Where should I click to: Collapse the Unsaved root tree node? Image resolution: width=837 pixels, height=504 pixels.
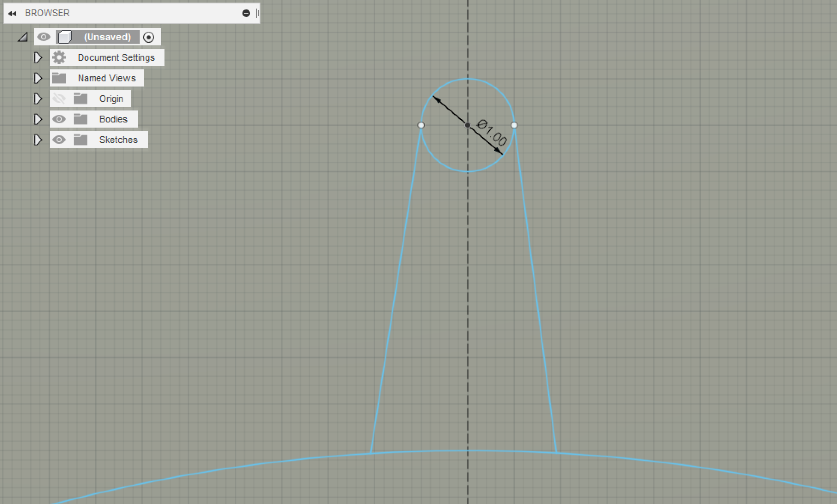[x=23, y=37]
